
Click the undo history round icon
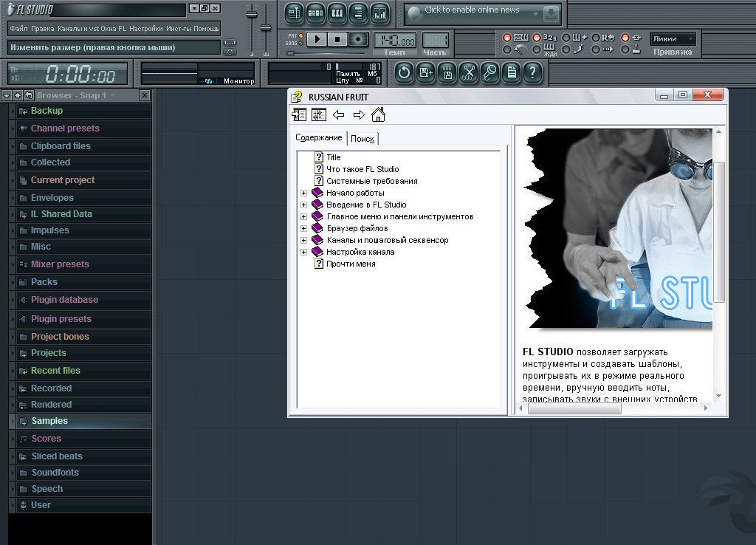pyautogui.click(x=404, y=72)
